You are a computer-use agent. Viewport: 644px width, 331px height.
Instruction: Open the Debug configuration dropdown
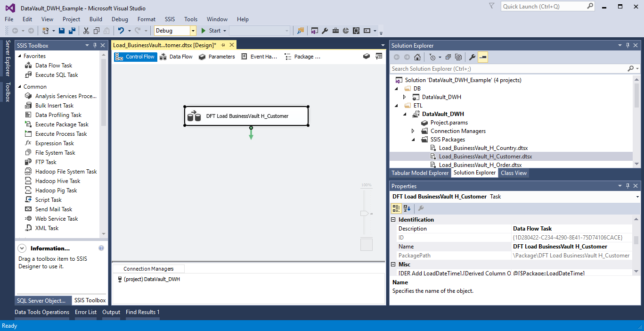click(x=193, y=31)
